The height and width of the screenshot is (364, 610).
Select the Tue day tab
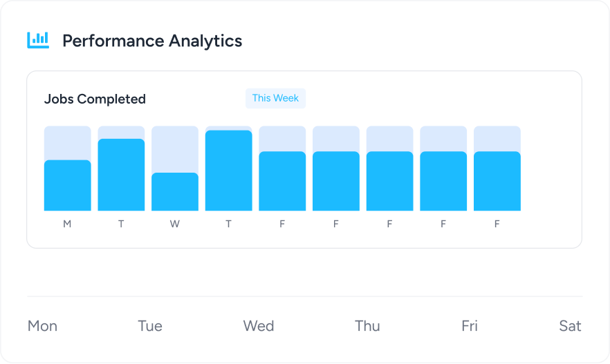(x=150, y=326)
